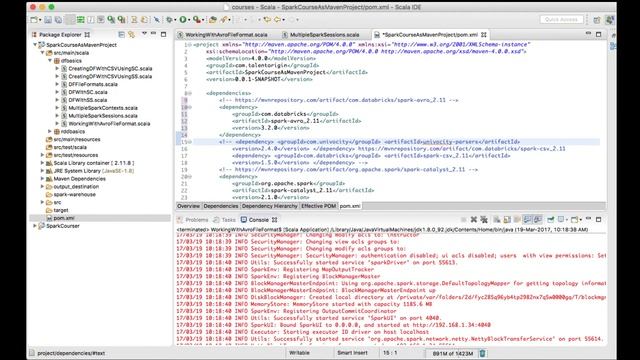Maximize the Package Explorer panel
The height and width of the screenshot is (360, 640).
point(163,34)
